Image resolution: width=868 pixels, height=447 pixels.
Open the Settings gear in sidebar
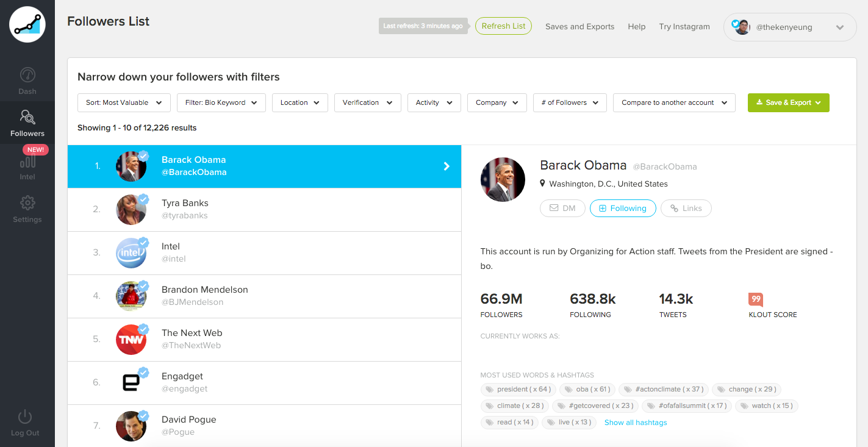[x=27, y=203]
